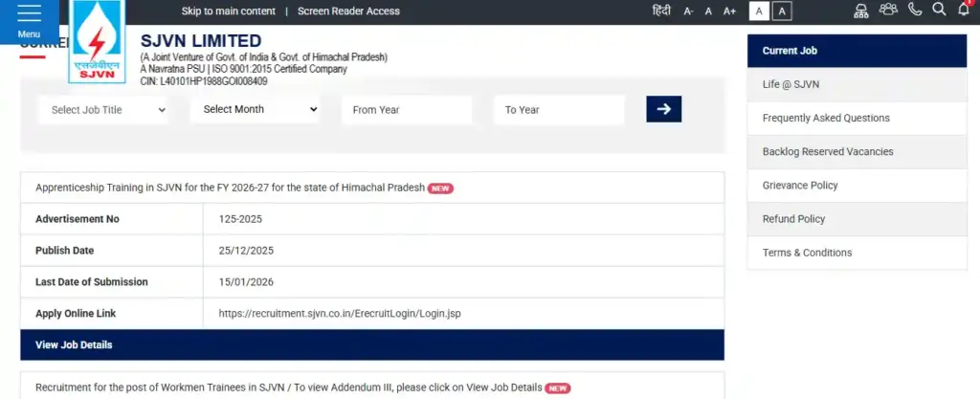Viewport: 980px width, 399px height.
Task: Switch site language to Hindi
Action: tap(661, 11)
